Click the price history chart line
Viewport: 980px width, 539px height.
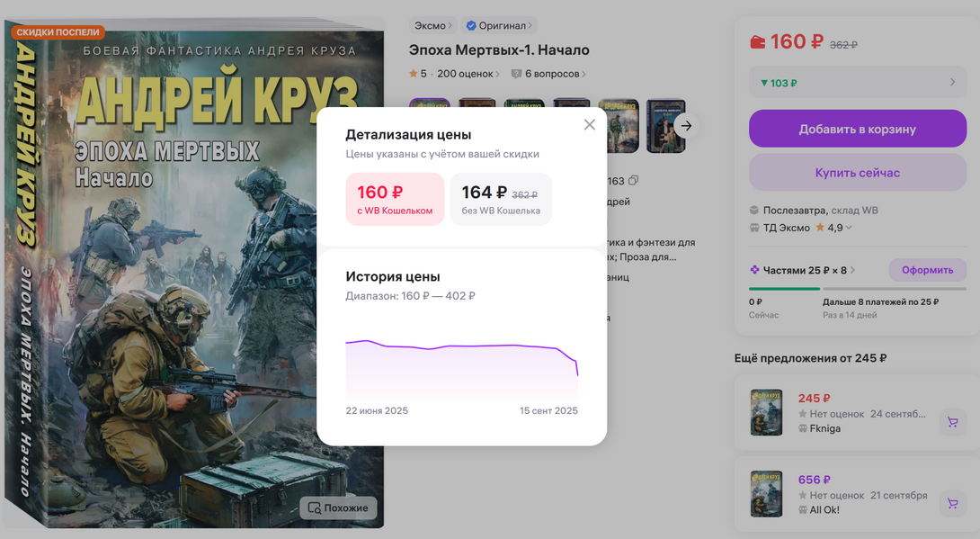pos(461,346)
